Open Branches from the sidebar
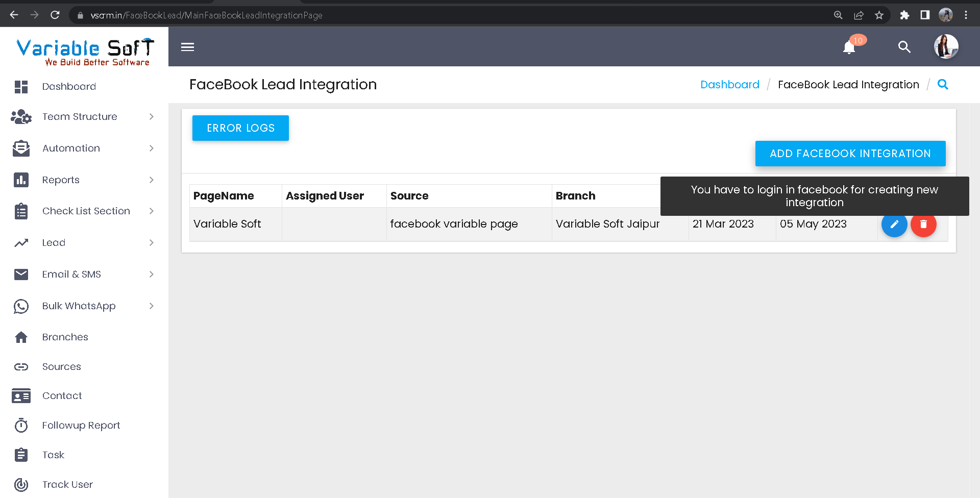980x498 pixels. 65,337
